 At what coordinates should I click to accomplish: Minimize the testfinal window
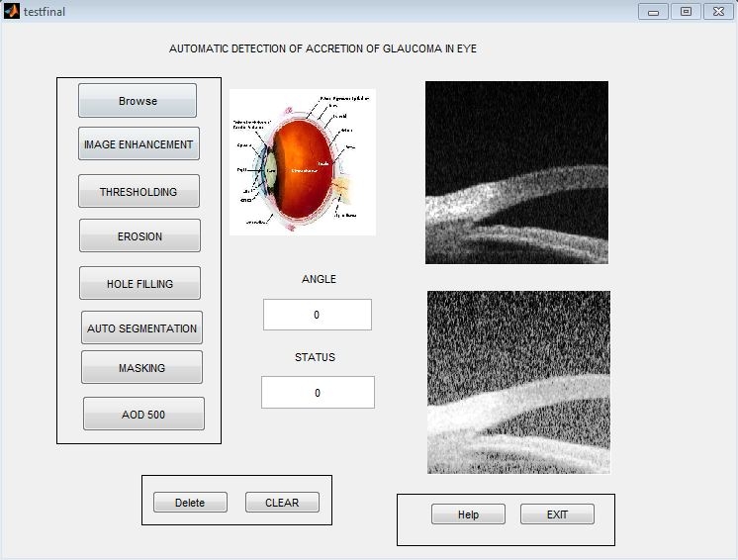(653, 11)
